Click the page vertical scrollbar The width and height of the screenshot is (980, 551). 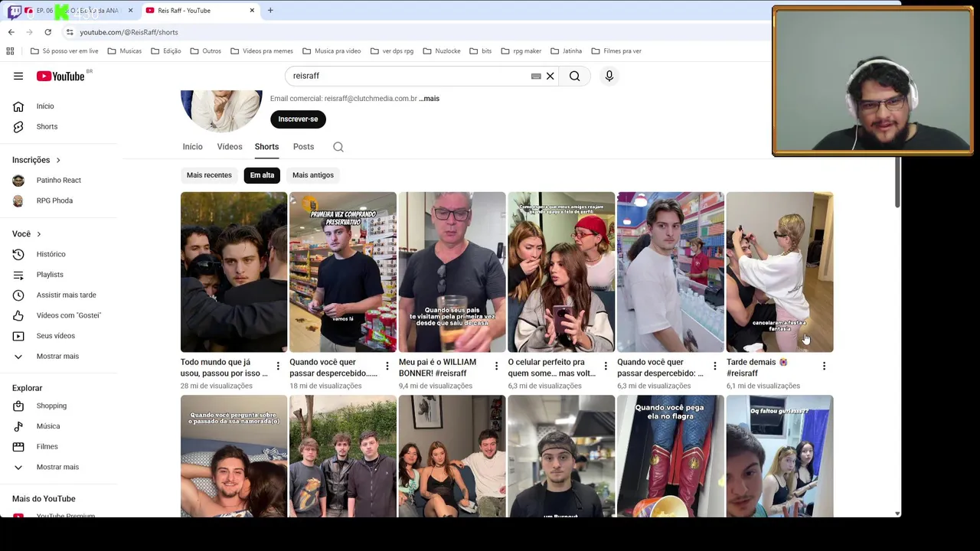tap(897, 184)
